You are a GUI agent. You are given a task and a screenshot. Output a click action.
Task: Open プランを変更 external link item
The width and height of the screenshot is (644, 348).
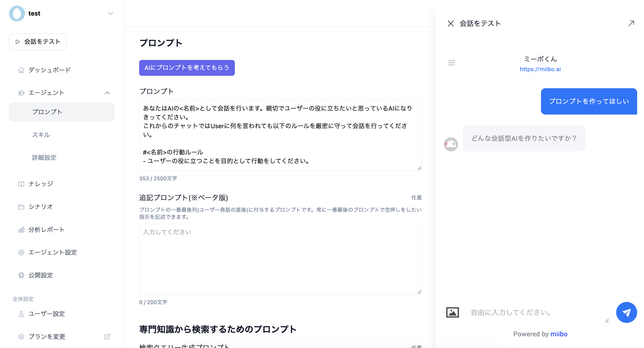pyautogui.click(x=47, y=337)
